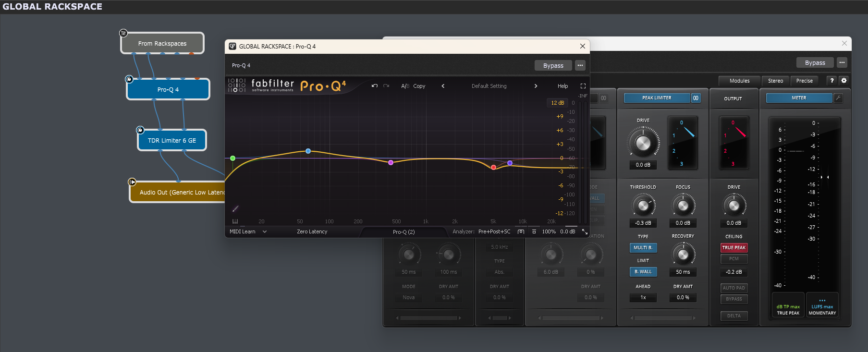Toggle output Delta monitoring
This screenshot has height=352, width=868.
734,316
